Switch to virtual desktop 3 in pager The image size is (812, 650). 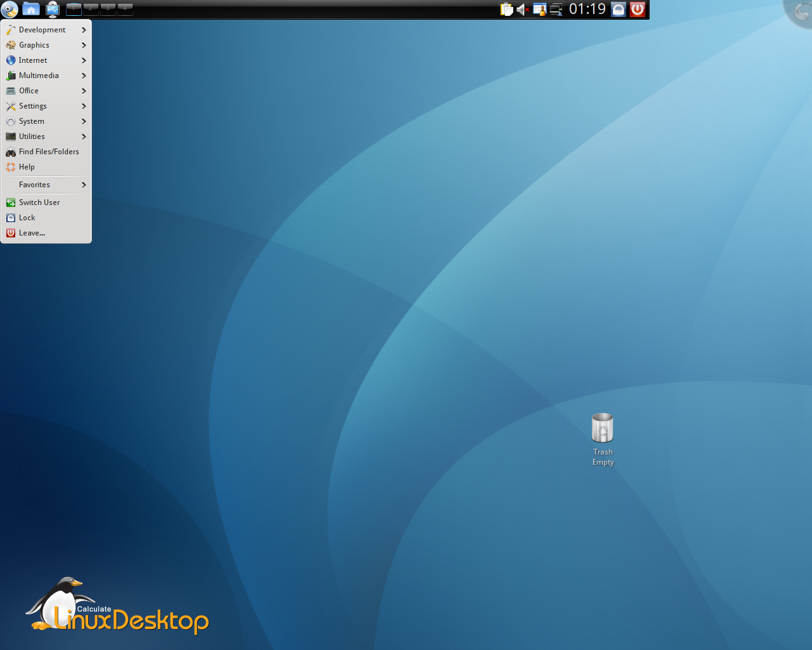tap(108, 9)
